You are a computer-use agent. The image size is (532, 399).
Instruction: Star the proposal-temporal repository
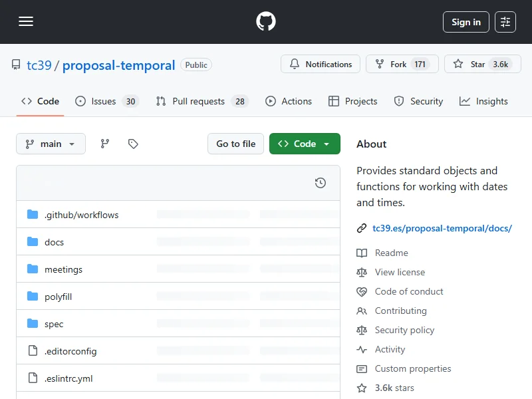482,65
